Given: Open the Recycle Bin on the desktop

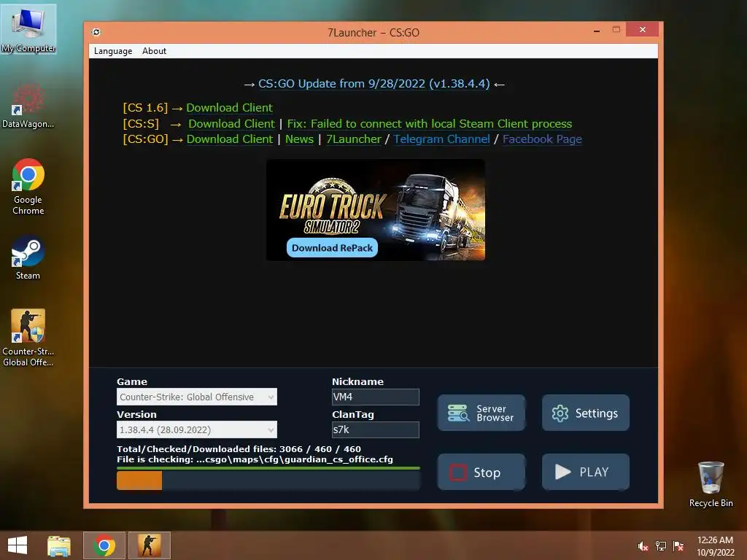Looking at the screenshot, I should pyautogui.click(x=711, y=484).
